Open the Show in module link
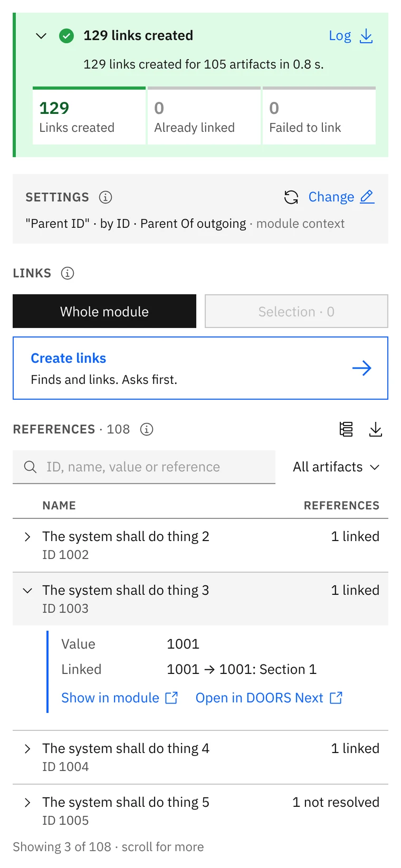Image resolution: width=401 pixels, height=868 pixels. click(120, 698)
